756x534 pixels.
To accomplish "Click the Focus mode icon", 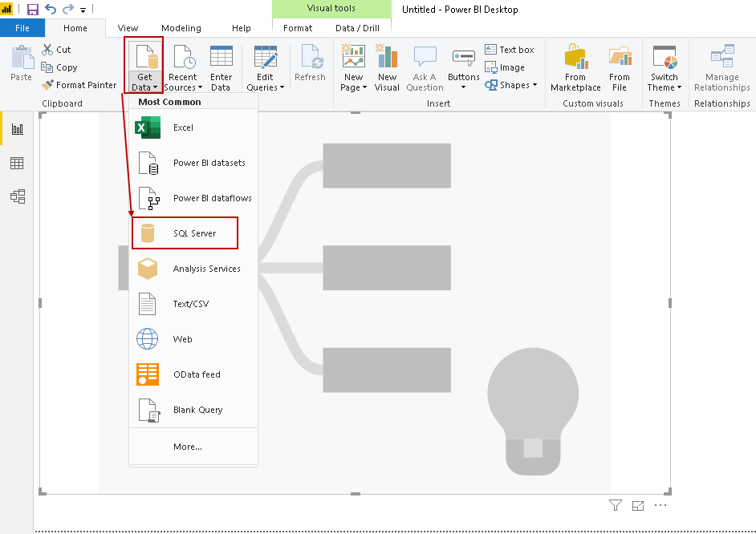I will click(x=638, y=506).
